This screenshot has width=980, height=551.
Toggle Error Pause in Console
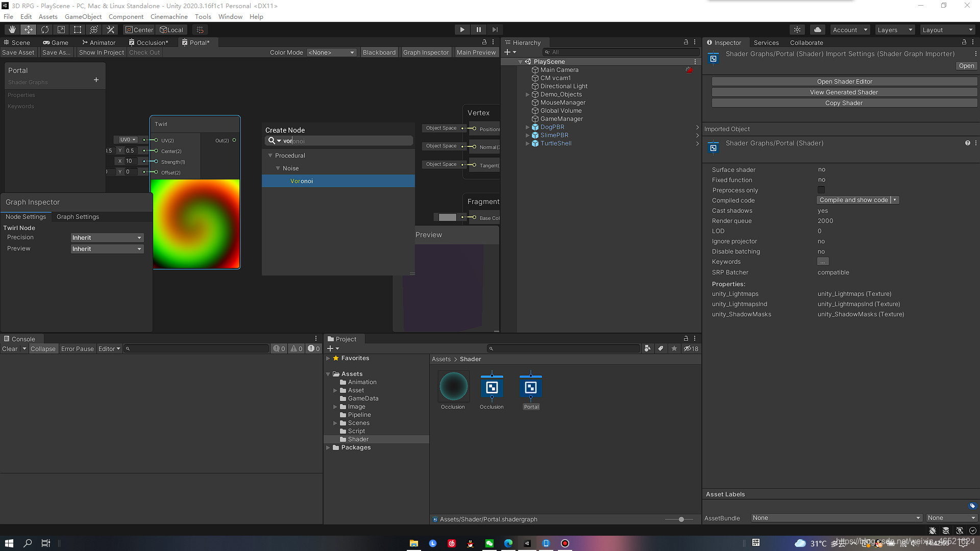(x=77, y=349)
